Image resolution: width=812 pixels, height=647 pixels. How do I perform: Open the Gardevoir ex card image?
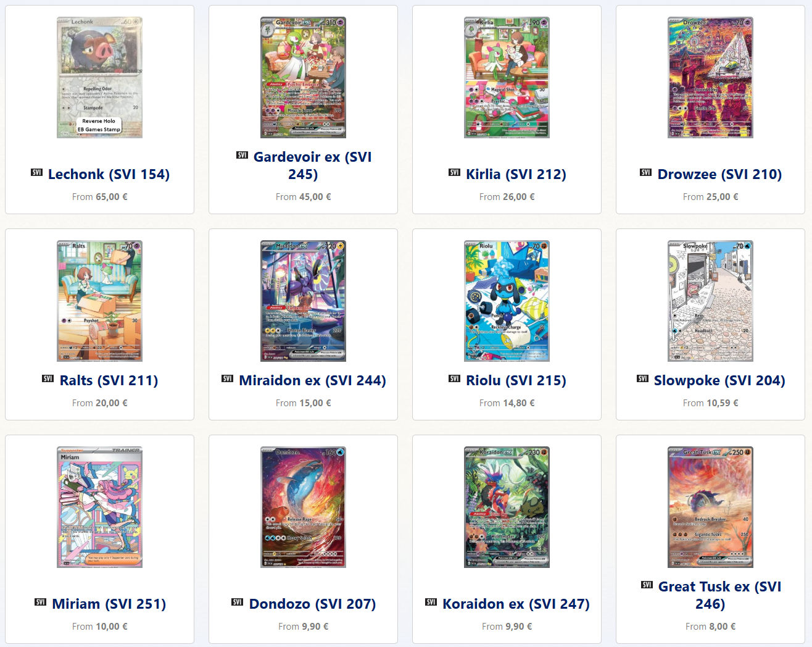coord(303,77)
